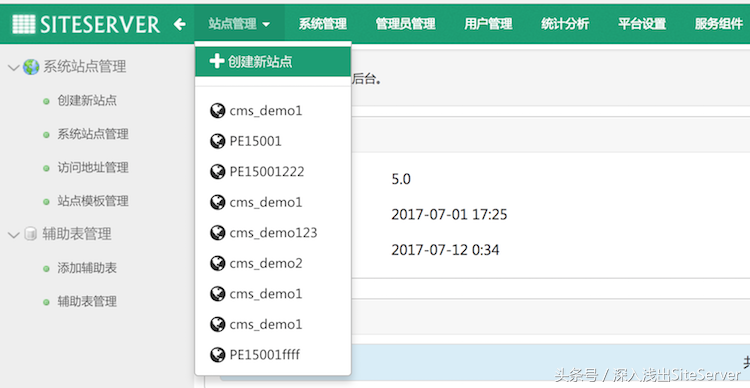
Task: Click the plus icon beside 创建新站点
Action: pos(217,61)
